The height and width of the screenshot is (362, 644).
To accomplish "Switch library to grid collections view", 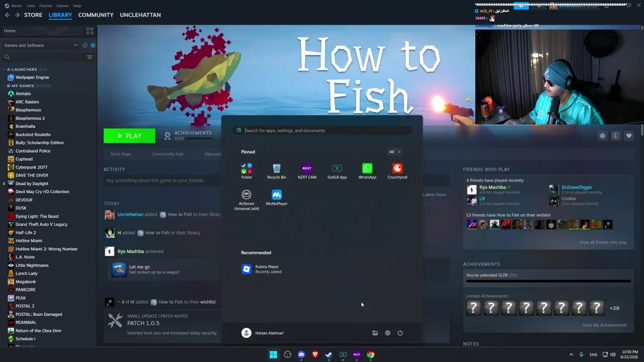I will pos(90,31).
